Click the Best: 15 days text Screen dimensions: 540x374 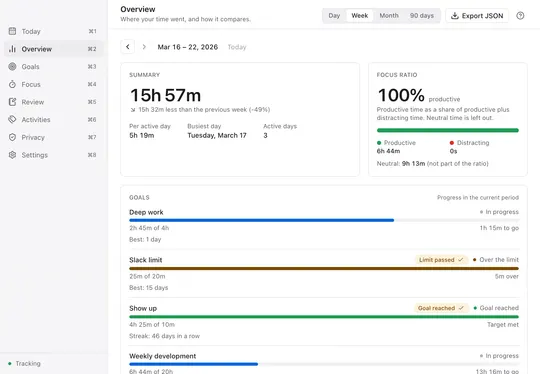[148, 288]
